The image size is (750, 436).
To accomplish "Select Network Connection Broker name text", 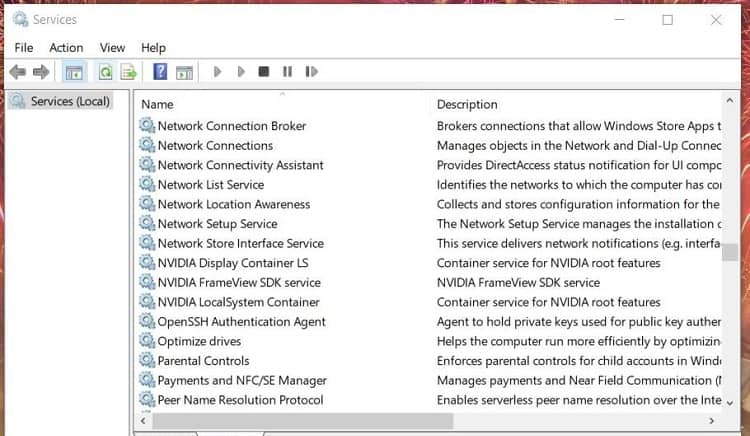I will point(232,126).
